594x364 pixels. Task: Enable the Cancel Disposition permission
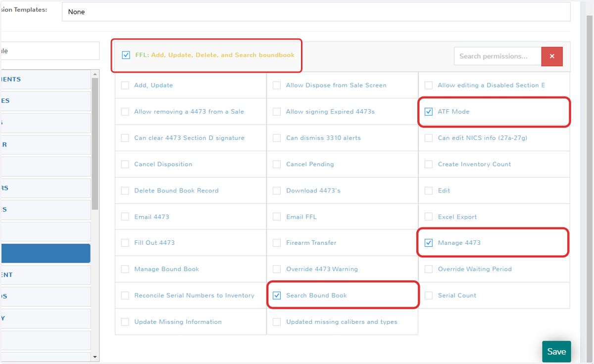pyautogui.click(x=125, y=164)
